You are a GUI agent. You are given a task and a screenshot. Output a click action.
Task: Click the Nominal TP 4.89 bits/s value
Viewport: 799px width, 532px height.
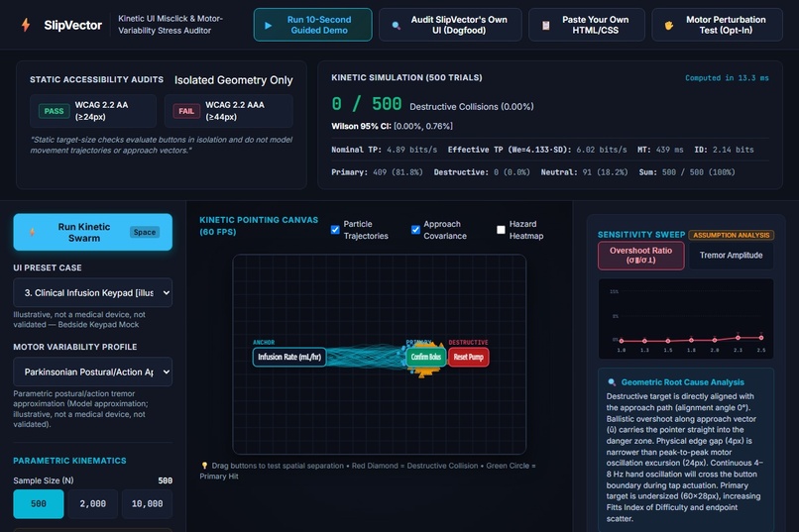[411, 150]
